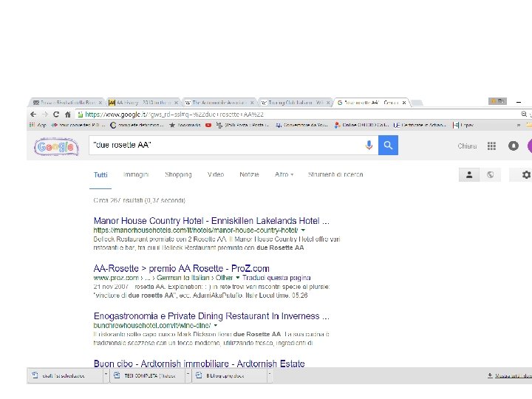Expand arrow beside manorhousehotels.com URL
532x399 pixels.
303,230
